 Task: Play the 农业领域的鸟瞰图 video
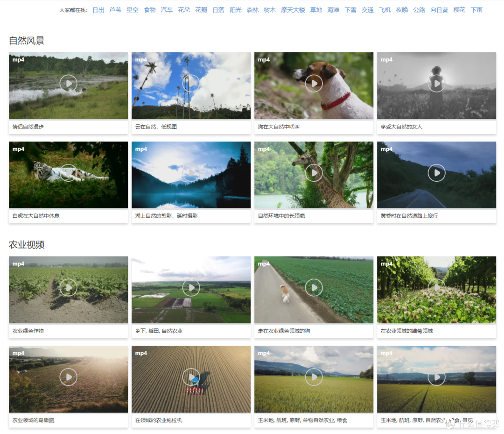(x=69, y=377)
